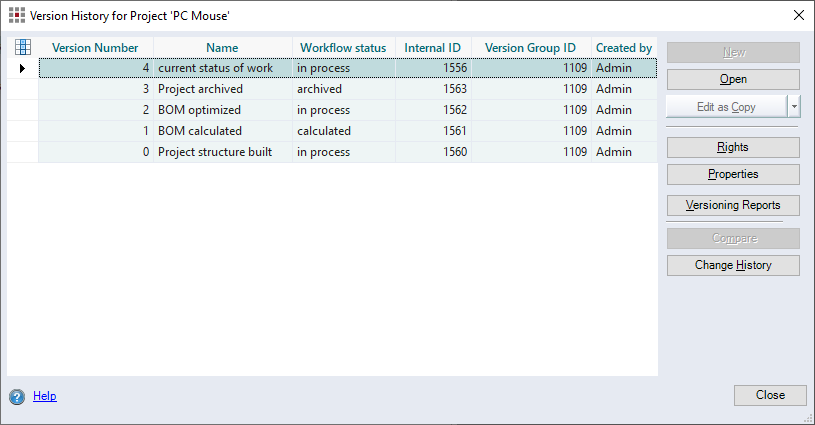
Task: Open Versioning Reports
Action: click(x=732, y=205)
